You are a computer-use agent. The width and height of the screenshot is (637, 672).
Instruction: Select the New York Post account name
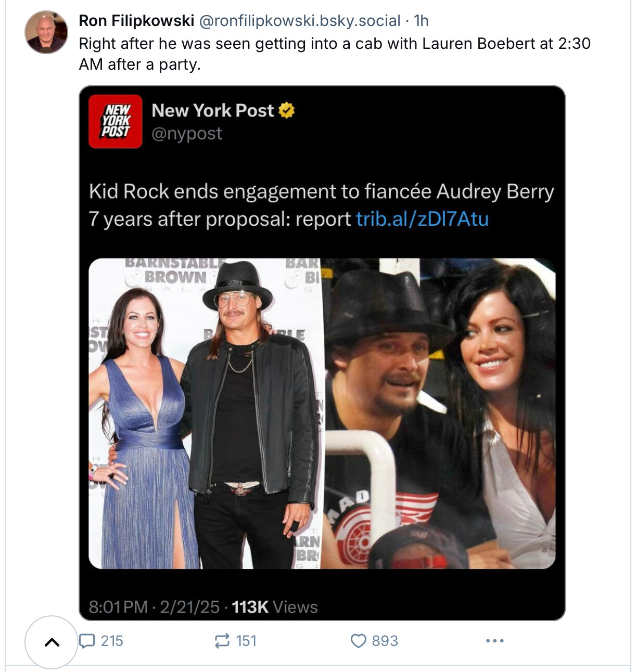tap(212, 110)
